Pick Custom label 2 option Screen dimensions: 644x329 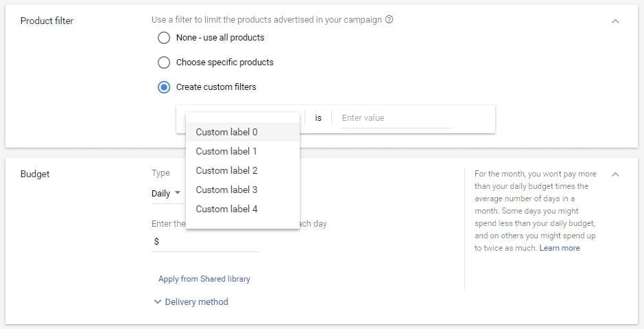tap(227, 170)
